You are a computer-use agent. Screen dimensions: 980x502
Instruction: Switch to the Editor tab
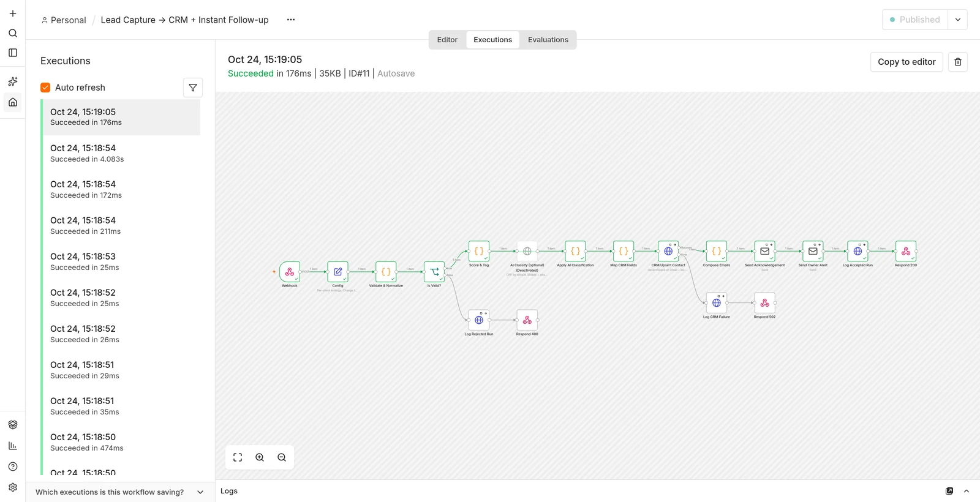[447, 40]
